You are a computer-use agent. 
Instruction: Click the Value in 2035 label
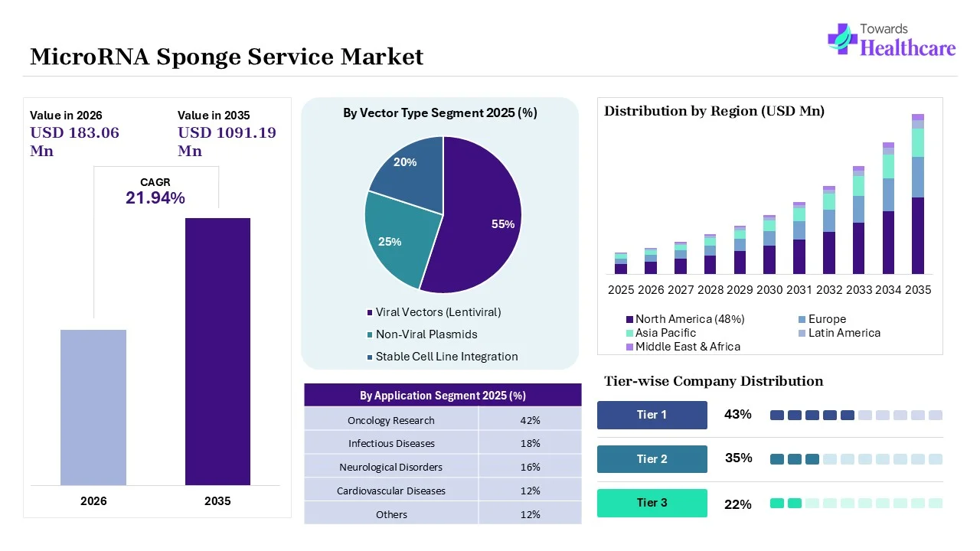point(214,115)
